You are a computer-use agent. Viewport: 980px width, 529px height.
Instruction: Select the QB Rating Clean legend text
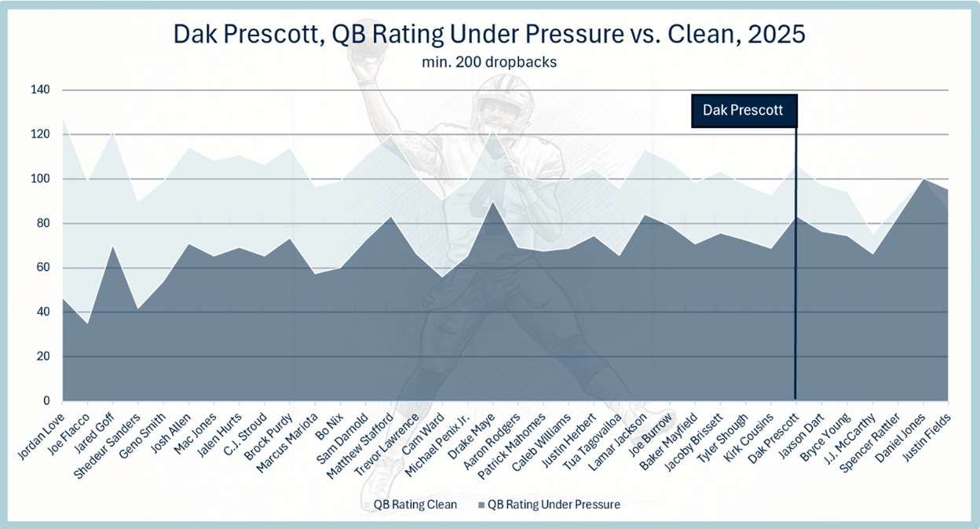click(415, 505)
